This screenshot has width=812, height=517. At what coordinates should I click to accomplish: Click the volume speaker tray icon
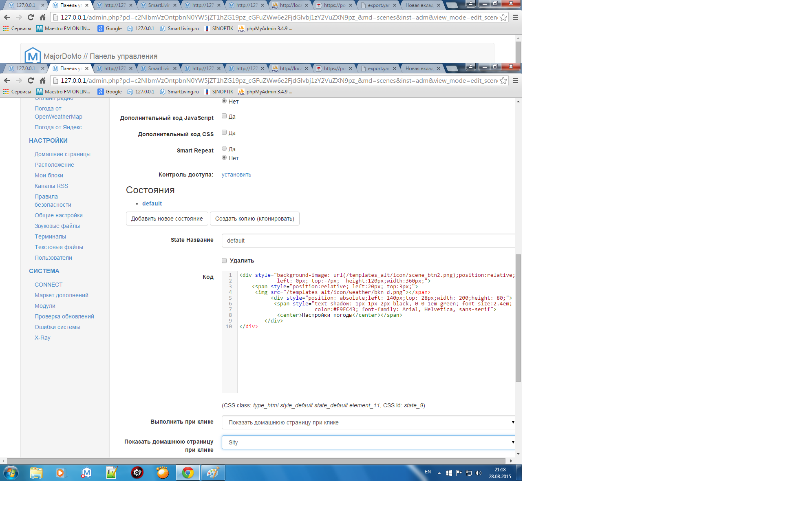(479, 473)
